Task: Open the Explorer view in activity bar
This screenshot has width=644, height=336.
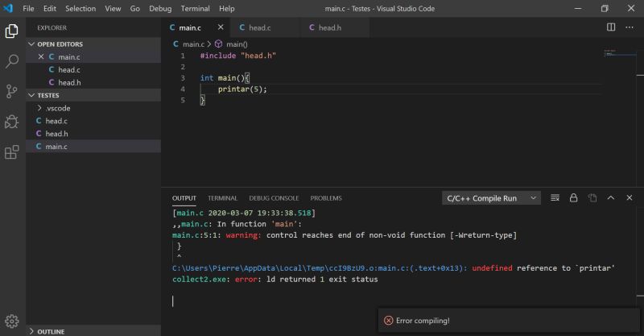Action: click(x=11, y=31)
